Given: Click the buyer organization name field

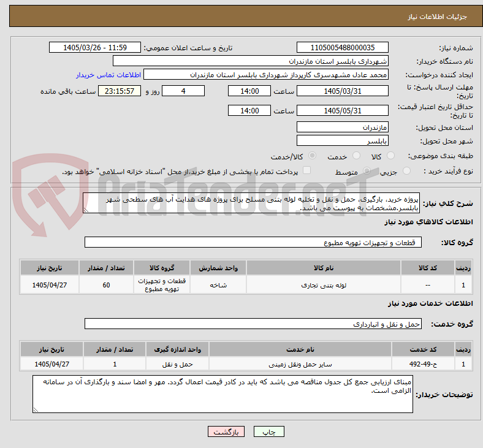Looking at the screenshot, I should point(251,61).
